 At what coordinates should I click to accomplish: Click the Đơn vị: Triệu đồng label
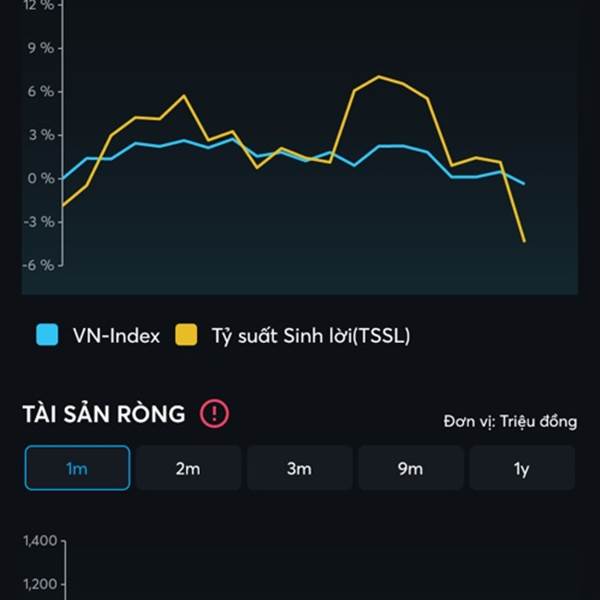(510, 421)
